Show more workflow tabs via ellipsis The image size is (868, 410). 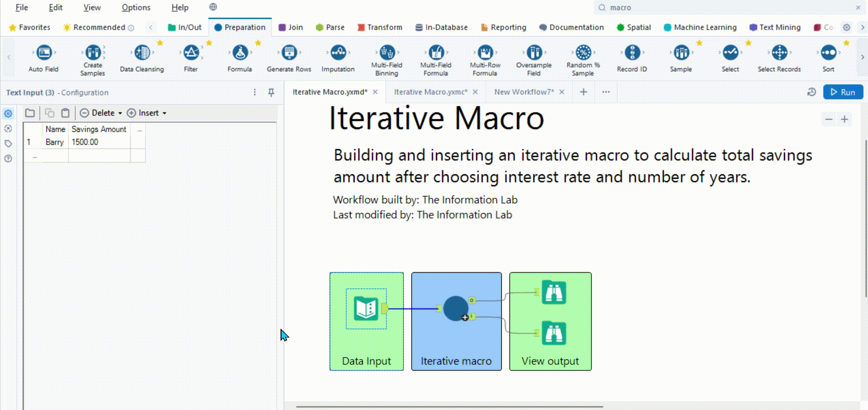606,92
